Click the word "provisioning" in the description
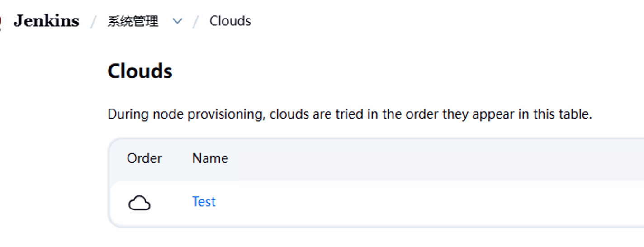The height and width of the screenshot is (247, 644). (225, 114)
